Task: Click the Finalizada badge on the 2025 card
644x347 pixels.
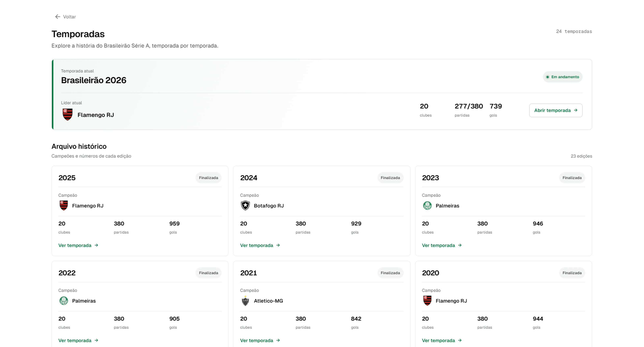Action: tap(209, 178)
